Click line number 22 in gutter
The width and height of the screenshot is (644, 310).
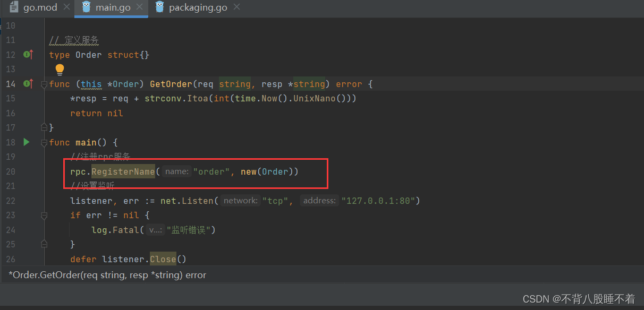(11, 201)
